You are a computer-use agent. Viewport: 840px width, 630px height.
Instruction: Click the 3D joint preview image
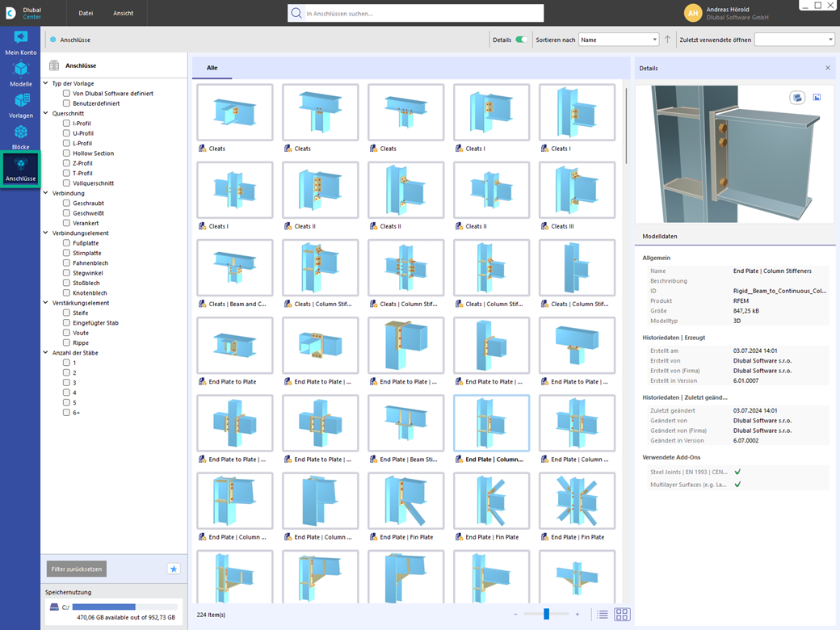click(x=734, y=154)
